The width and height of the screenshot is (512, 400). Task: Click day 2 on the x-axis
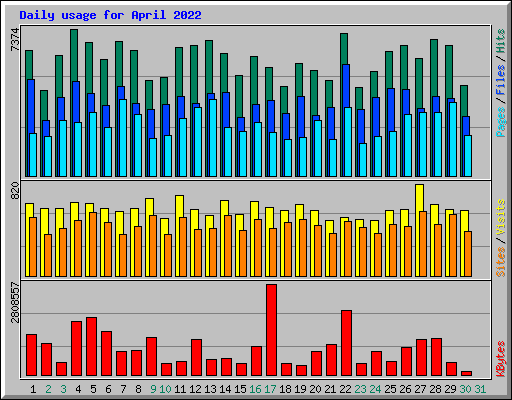[x=48, y=389]
